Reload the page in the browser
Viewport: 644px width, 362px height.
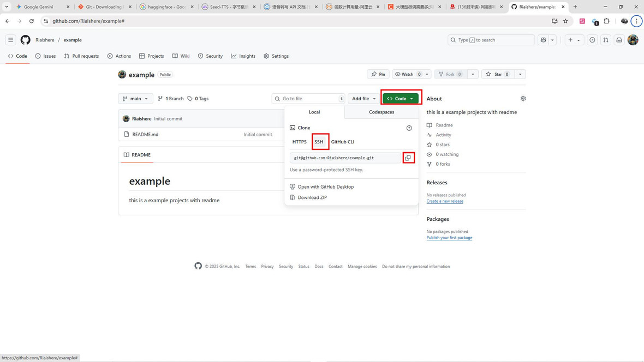click(x=32, y=21)
